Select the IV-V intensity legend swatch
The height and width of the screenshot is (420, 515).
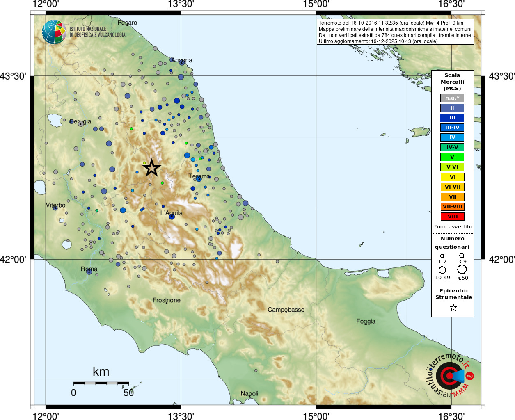(452, 147)
